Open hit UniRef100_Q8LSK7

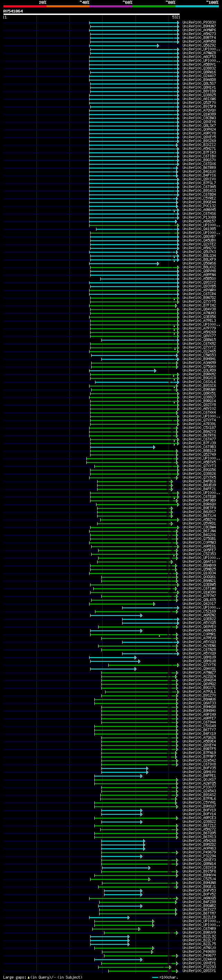coord(199,126)
